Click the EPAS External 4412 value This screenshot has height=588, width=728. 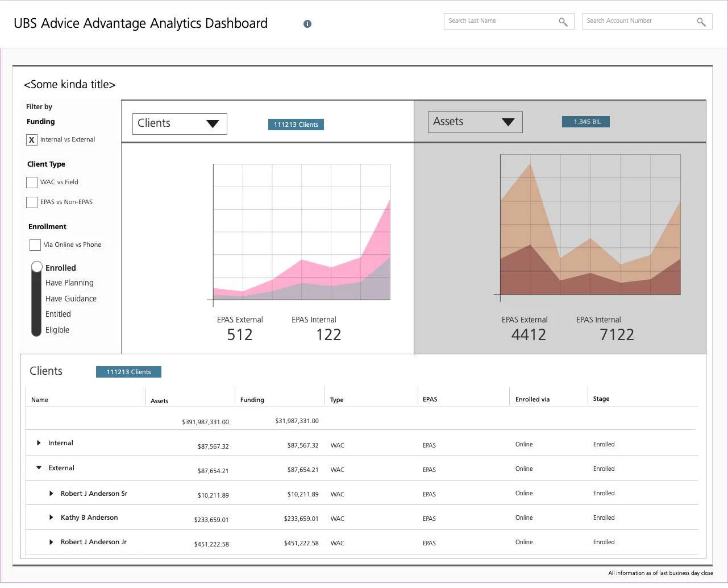pos(529,334)
